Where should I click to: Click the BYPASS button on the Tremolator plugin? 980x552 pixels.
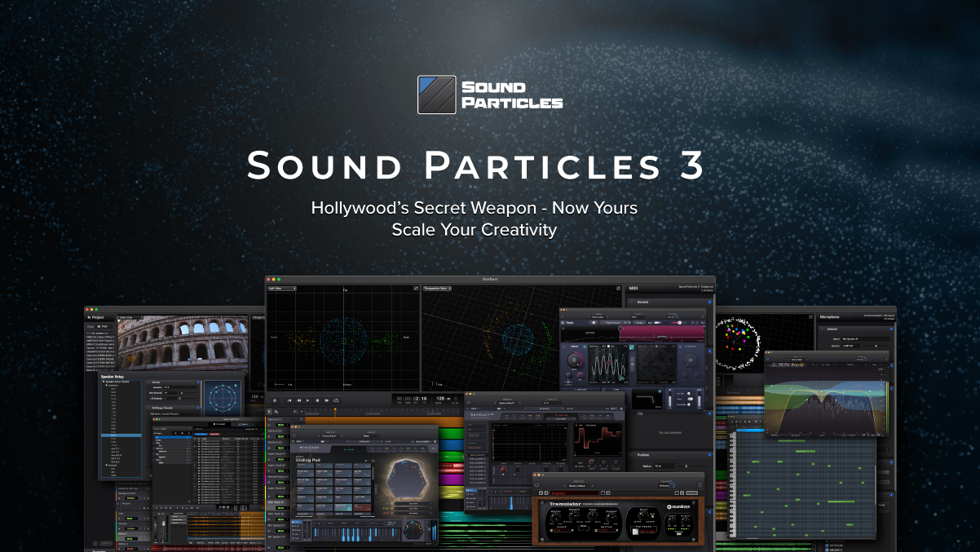click(x=691, y=492)
